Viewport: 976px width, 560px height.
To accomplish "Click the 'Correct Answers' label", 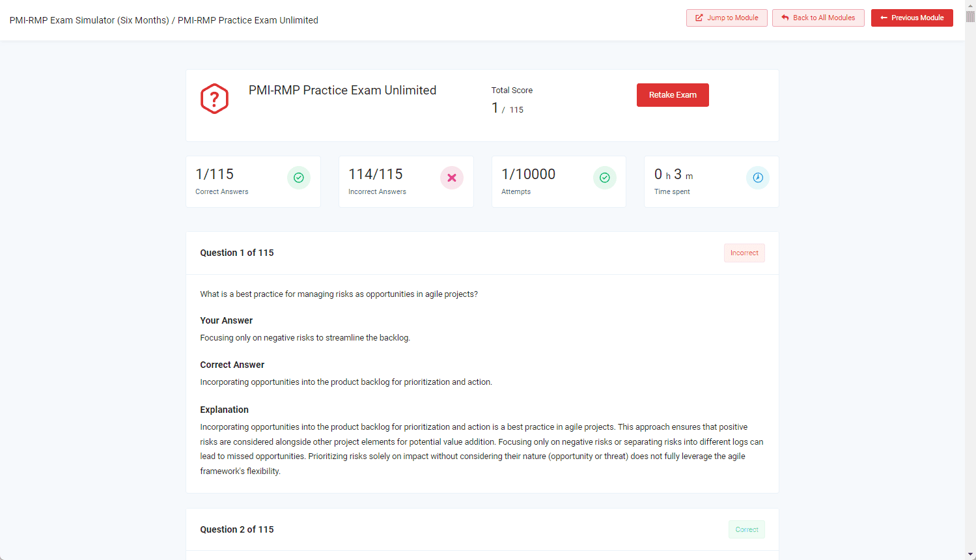I will (x=222, y=192).
